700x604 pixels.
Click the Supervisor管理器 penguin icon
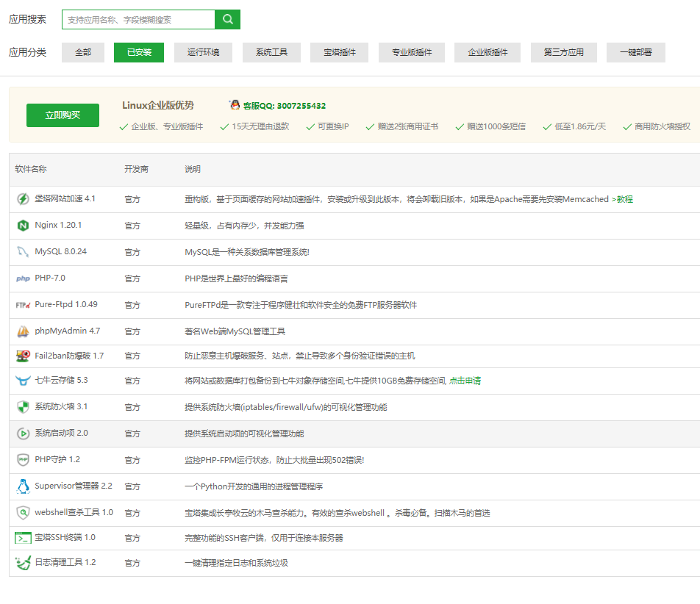[x=24, y=486]
